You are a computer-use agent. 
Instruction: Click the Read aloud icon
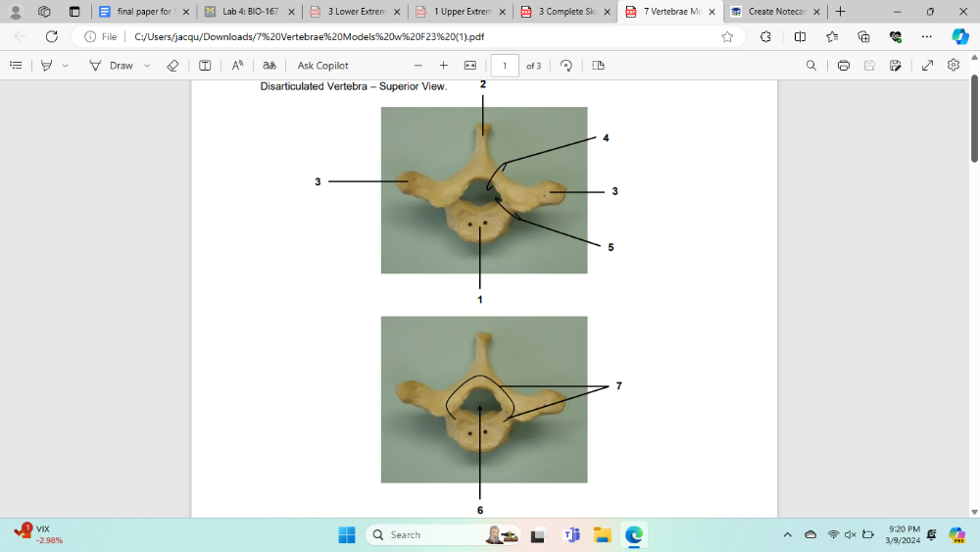click(237, 66)
